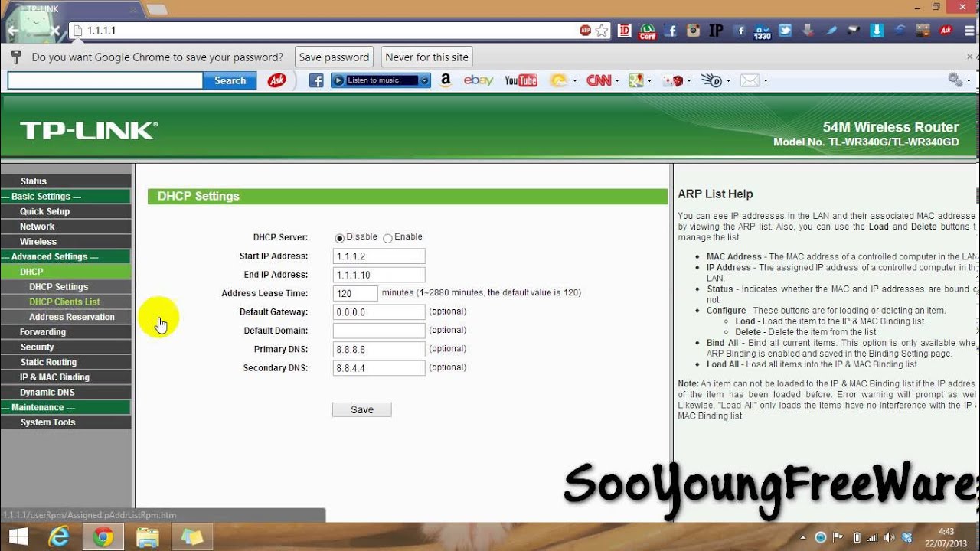Click Save password button
Screen dimensions: 980x551
click(x=334, y=57)
